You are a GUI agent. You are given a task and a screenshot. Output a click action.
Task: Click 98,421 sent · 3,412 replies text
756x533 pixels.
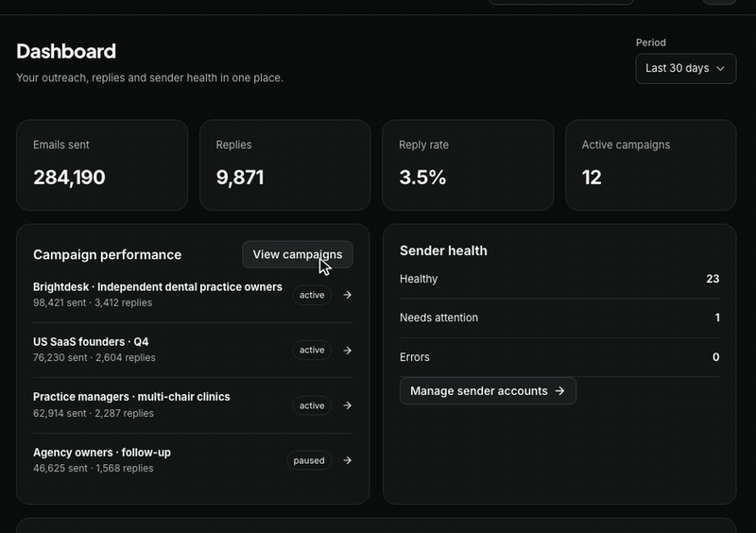click(93, 302)
